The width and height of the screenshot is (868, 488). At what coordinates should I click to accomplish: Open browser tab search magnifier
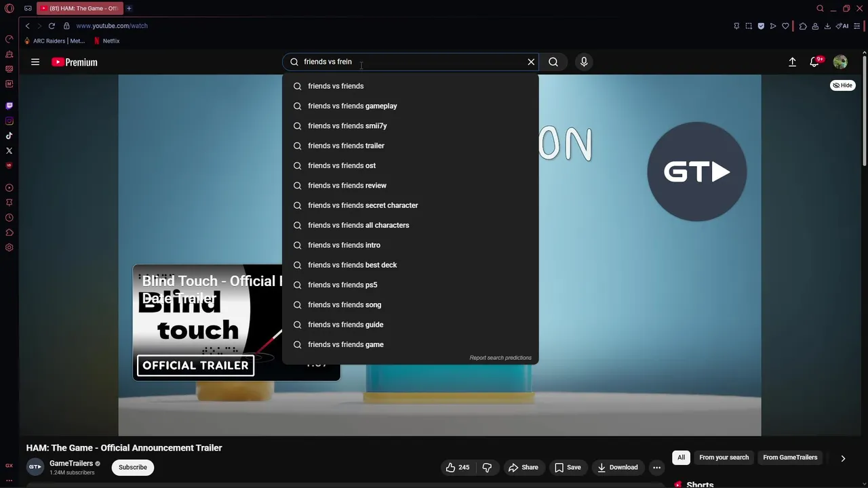(820, 8)
